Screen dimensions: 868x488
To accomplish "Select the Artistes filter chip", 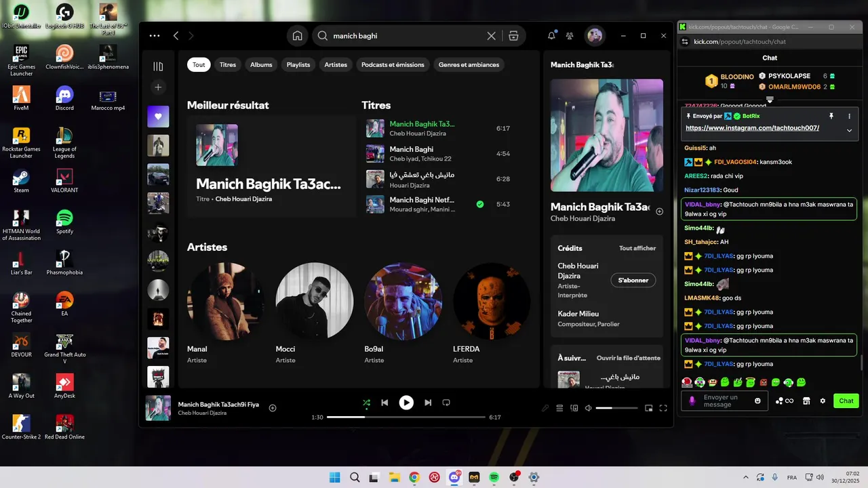I will (x=336, y=65).
